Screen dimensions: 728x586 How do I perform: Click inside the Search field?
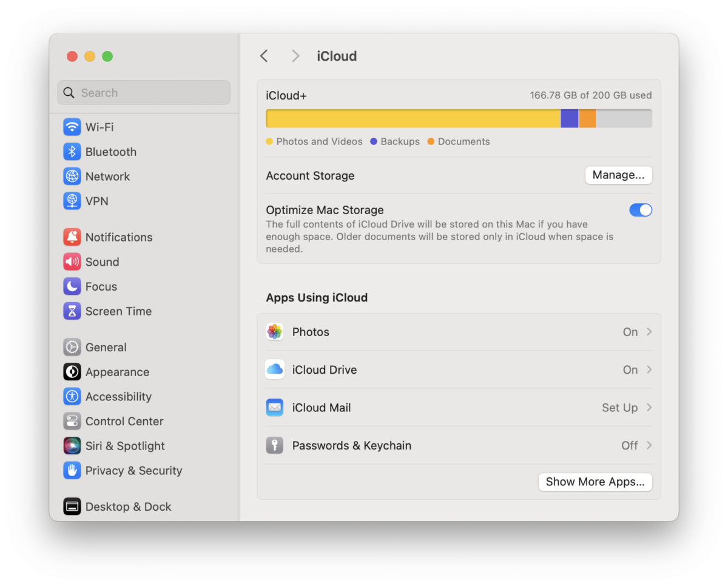pos(143,92)
